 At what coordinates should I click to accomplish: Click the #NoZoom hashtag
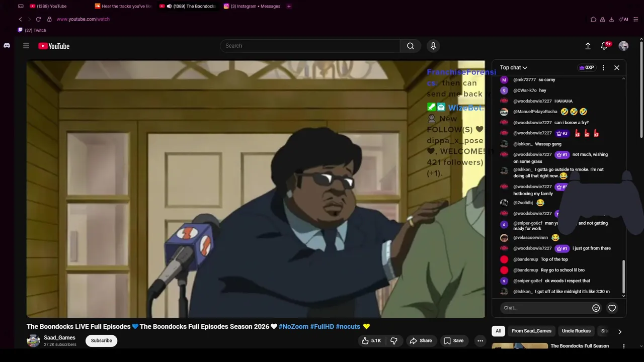tap(293, 326)
